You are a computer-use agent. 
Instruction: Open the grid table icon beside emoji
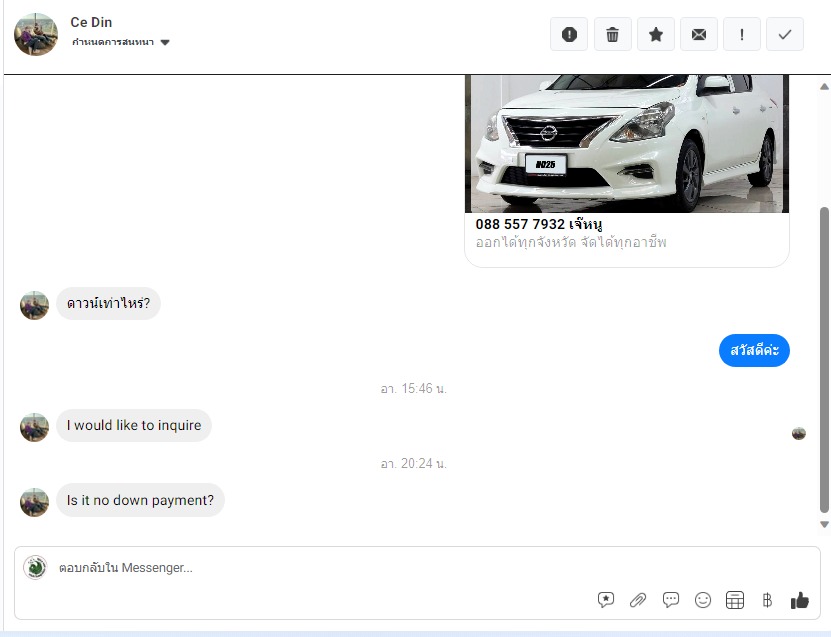coord(735,600)
